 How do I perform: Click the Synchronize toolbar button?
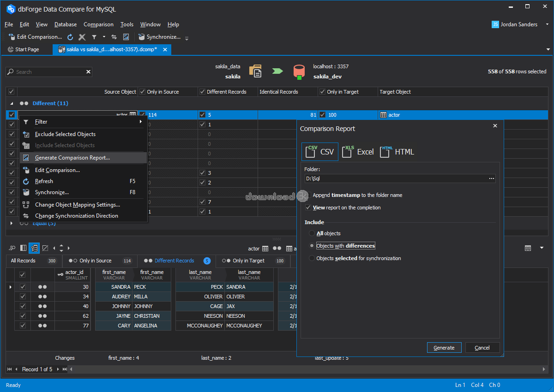[x=159, y=37]
